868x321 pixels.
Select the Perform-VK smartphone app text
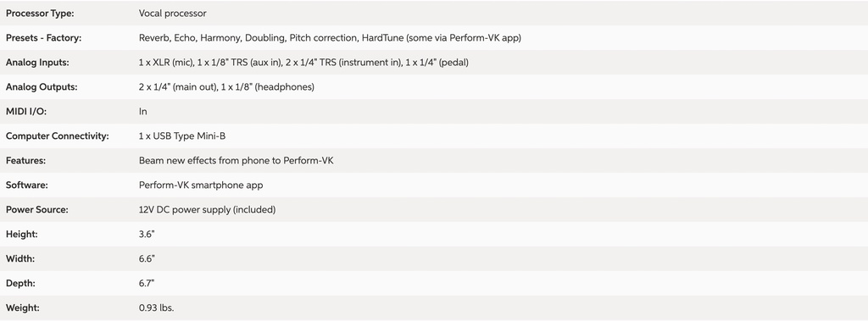201,185
